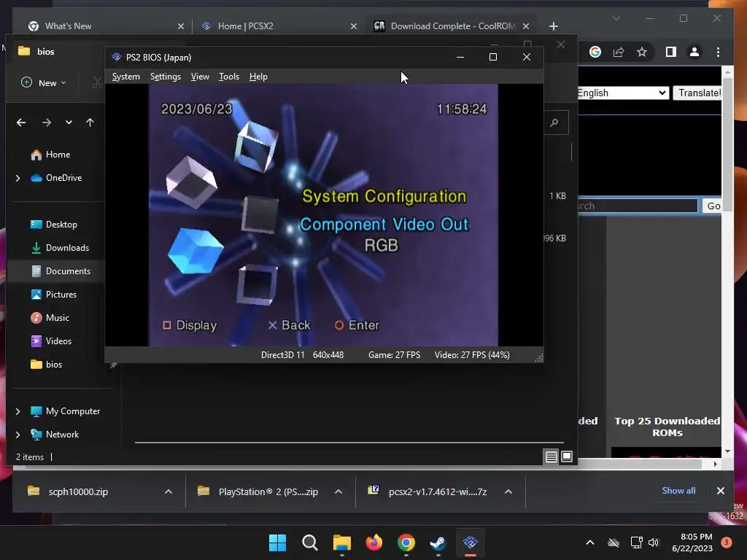Viewport: 747px width, 560px height.
Task: Click the CoolROM search input field
Action: point(638,206)
